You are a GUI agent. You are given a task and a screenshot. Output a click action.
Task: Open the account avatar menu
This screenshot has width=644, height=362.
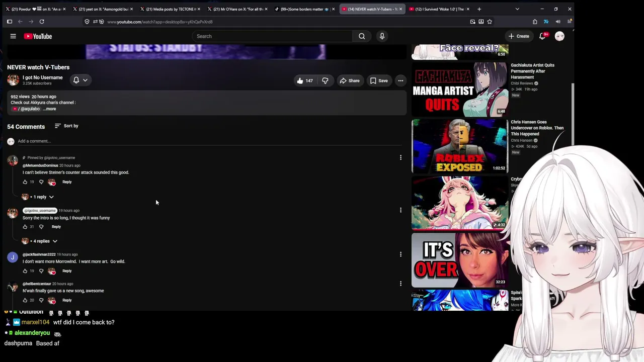click(x=559, y=36)
